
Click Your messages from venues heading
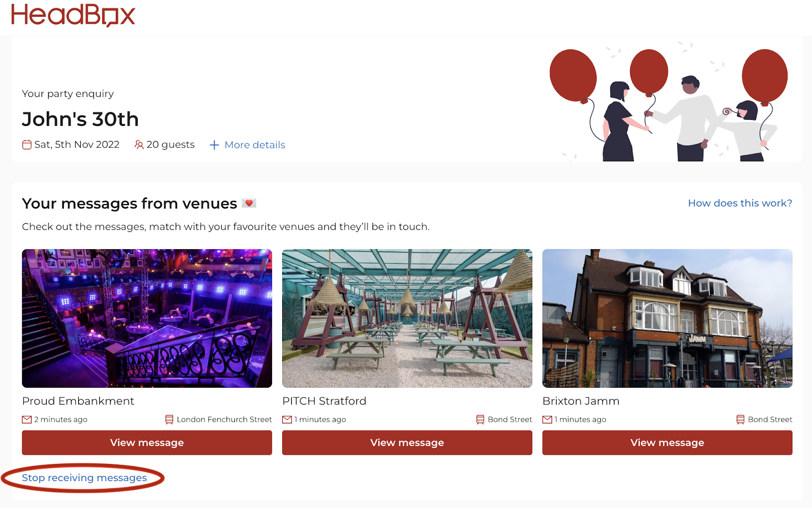pyautogui.click(x=129, y=204)
